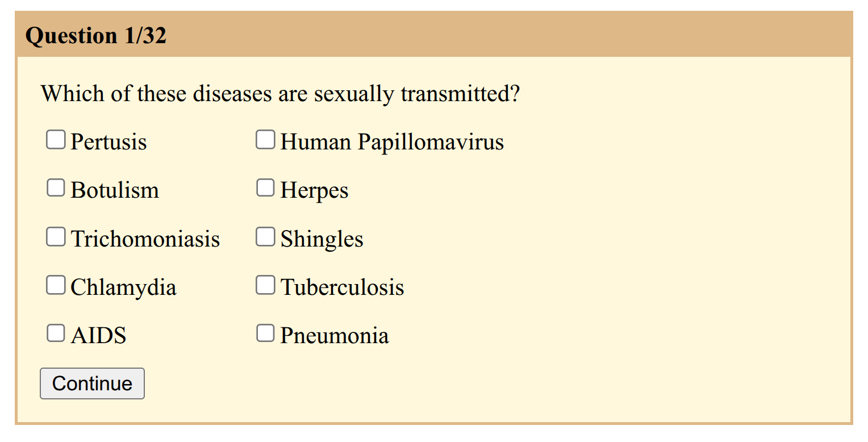Check the Pneumonia checkbox
Screen dimensions: 868x442
point(265,333)
